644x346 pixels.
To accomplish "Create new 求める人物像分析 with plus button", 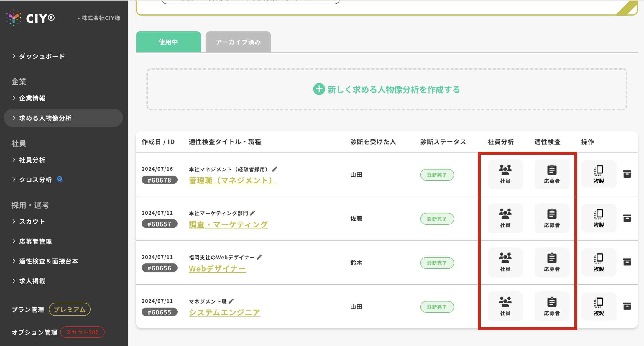I will 319,89.
